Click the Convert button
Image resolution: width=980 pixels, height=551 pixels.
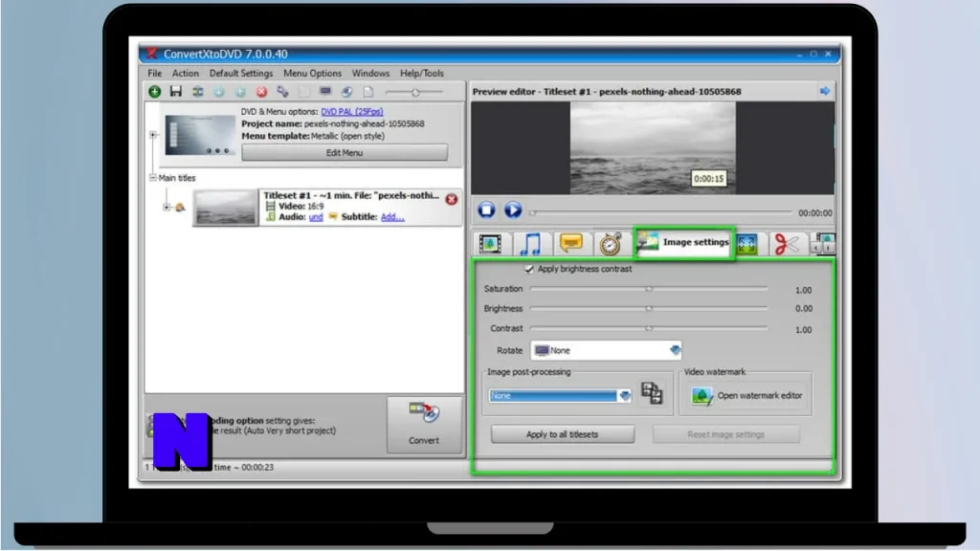coord(424,425)
